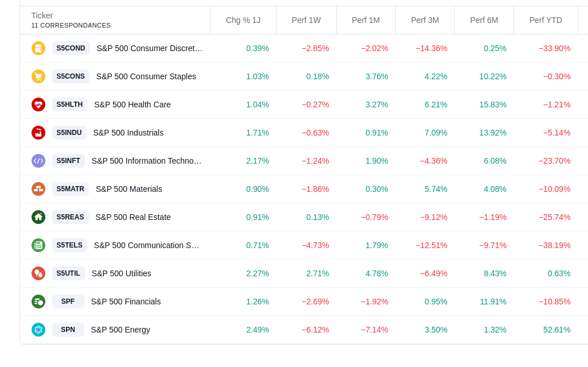Screen dimensions: 588x367
Task: Click the Health Care heart icon
Action: 38,105
